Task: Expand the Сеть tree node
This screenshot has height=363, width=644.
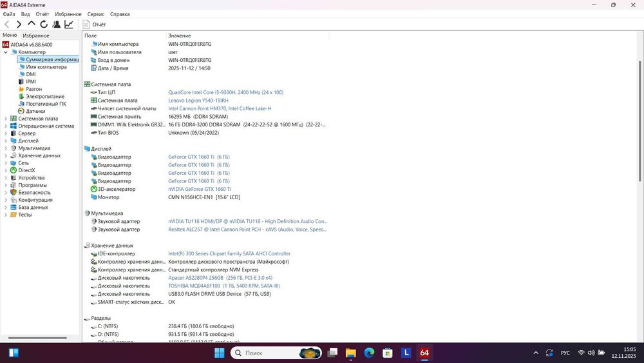Action: (6, 163)
